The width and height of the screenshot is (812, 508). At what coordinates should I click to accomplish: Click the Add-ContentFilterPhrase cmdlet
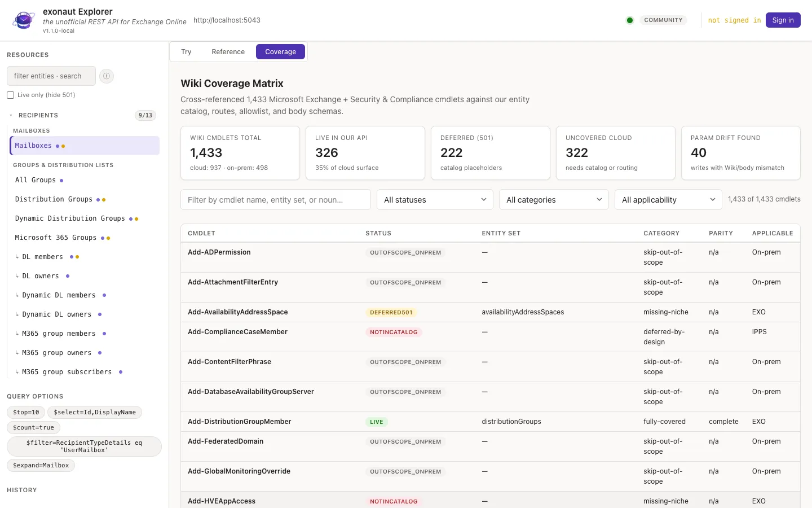coord(230,362)
